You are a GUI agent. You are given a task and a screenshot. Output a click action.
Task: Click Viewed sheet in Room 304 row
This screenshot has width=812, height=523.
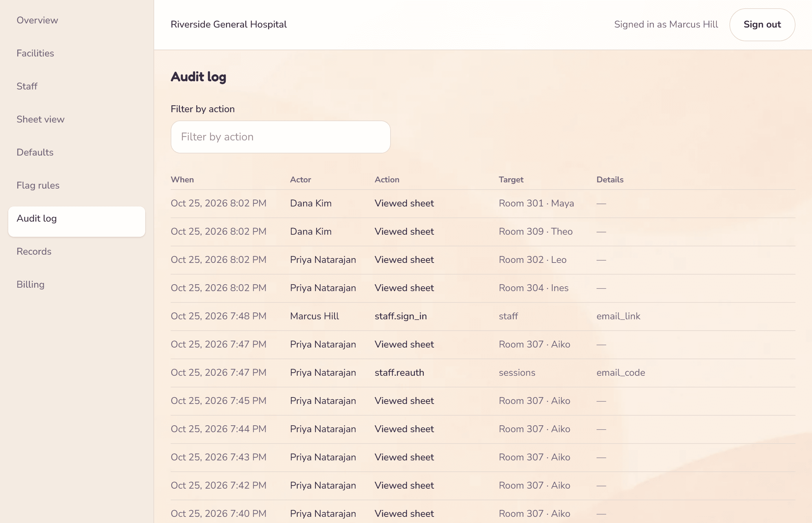click(x=404, y=288)
